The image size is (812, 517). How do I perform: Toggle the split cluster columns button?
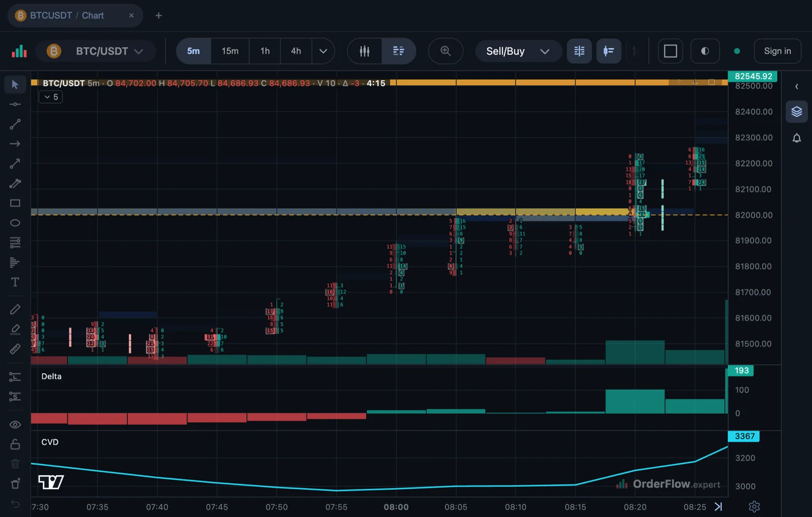579,51
